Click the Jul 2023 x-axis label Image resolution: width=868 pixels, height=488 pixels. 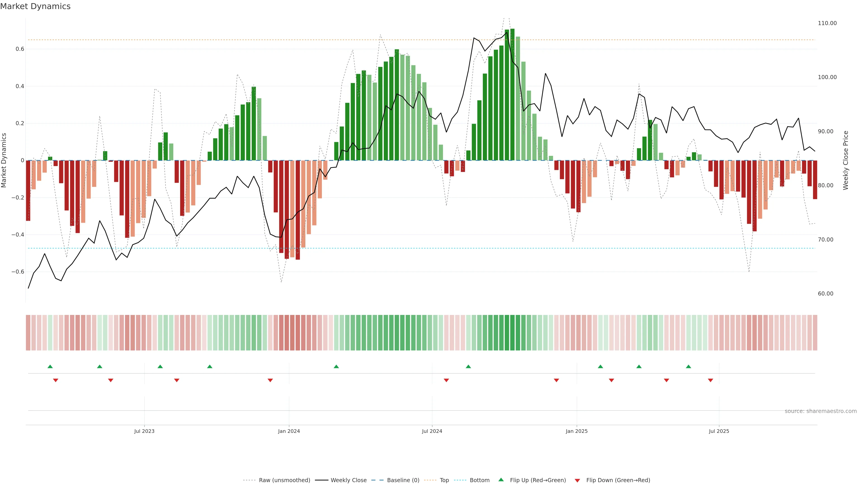pyautogui.click(x=144, y=431)
